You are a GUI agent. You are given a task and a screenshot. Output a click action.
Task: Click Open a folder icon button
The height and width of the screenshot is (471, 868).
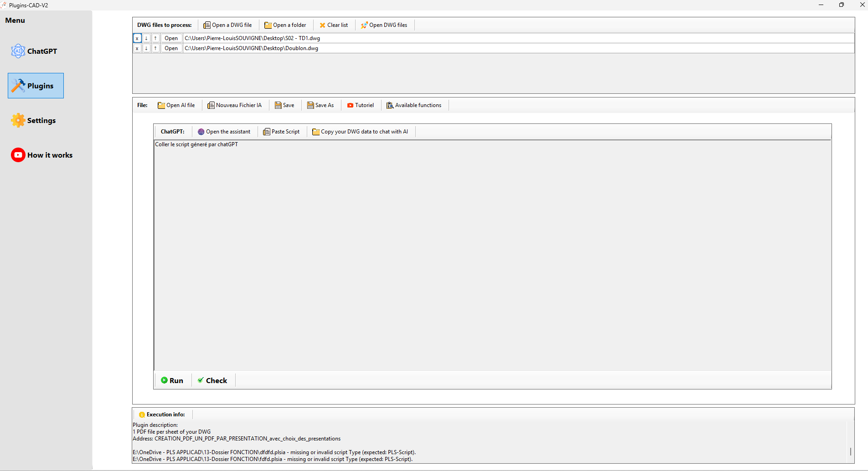coord(285,25)
